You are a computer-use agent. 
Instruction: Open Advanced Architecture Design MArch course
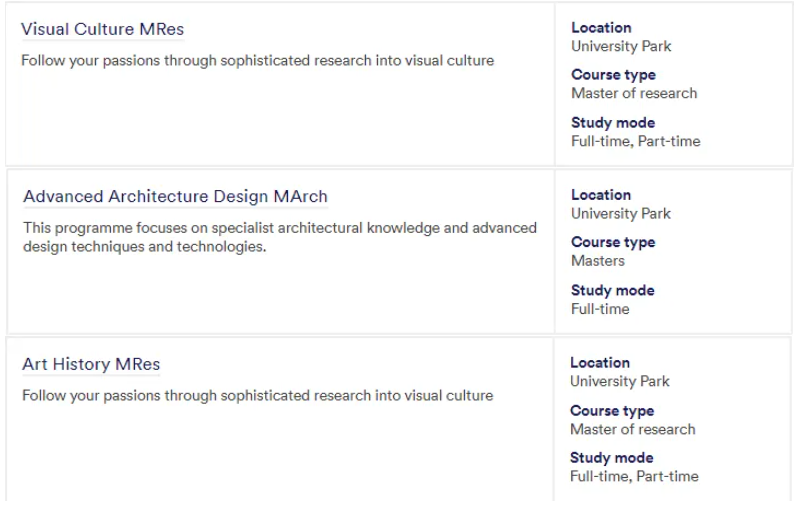(x=176, y=197)
